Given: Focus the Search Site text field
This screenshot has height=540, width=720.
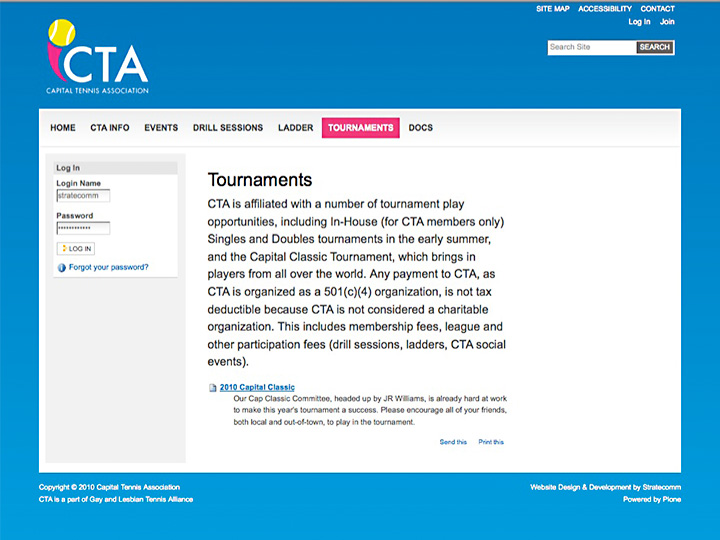Looking at the screenshot, I should (591, 47).
